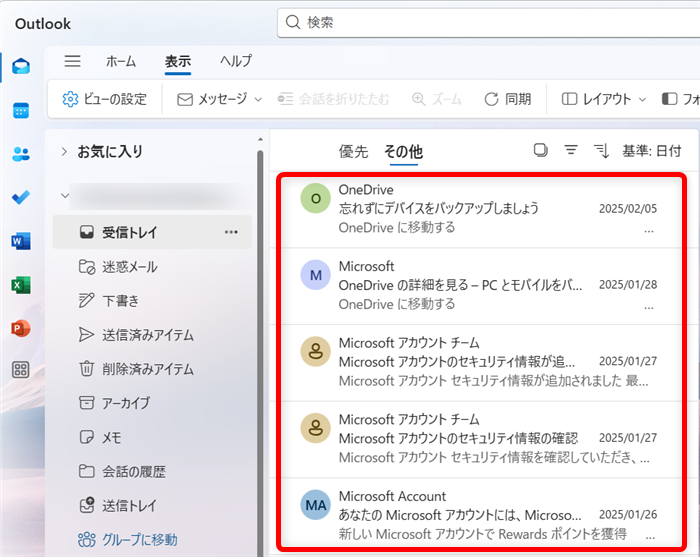
Task: Open the 迷惑メール junk folder
Action: (152, 267)
